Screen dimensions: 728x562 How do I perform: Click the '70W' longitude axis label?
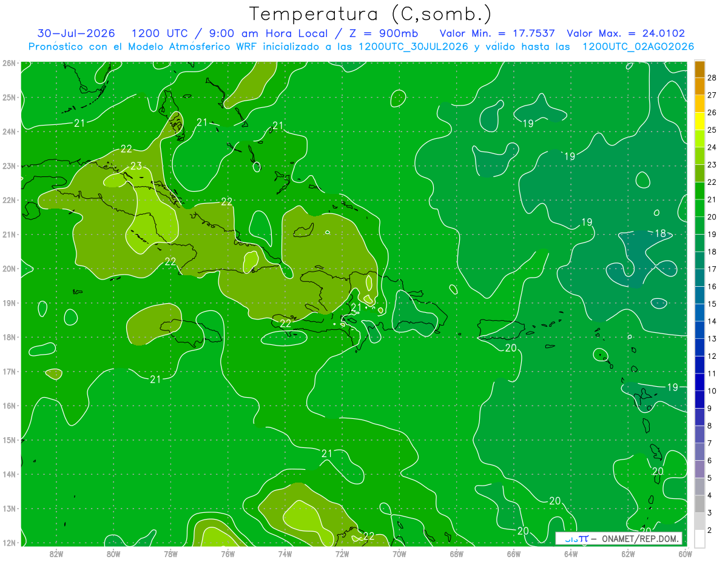[x=399, y=554]
